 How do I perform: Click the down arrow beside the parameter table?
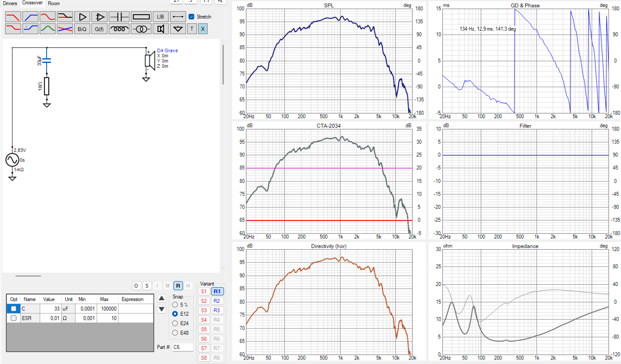162,309
